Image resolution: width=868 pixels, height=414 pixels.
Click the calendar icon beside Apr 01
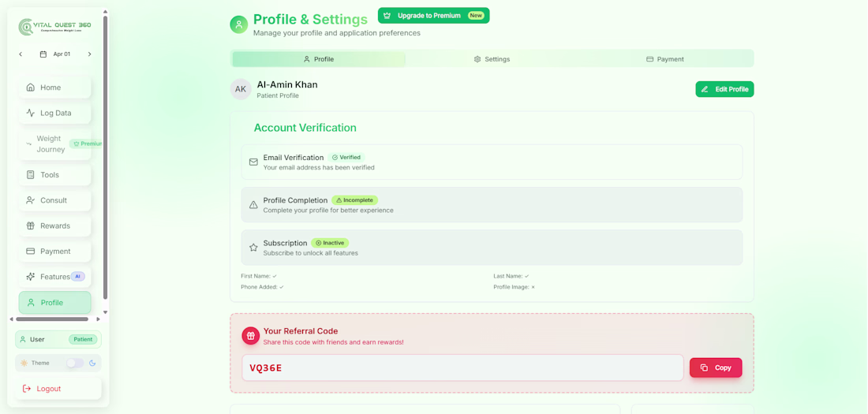(x=43, y=54)
